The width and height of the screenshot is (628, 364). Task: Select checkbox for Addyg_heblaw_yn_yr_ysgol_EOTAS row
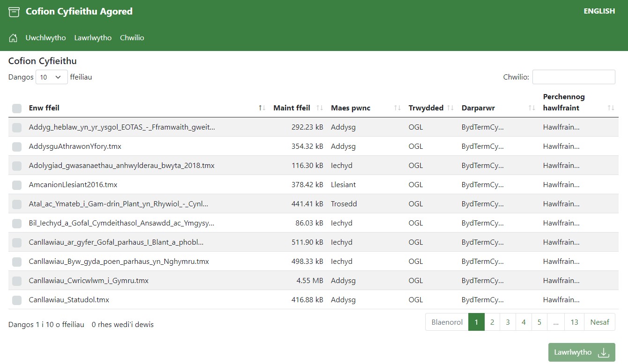tap(17, 128)
